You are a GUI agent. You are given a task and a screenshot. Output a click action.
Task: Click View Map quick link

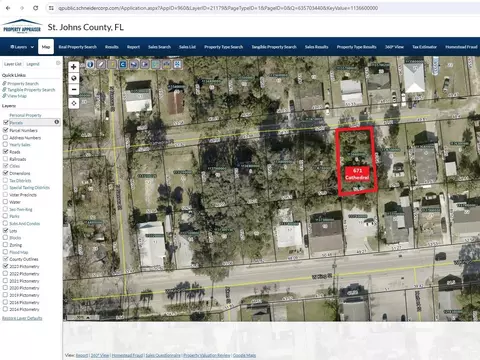(x=17, y=96)
